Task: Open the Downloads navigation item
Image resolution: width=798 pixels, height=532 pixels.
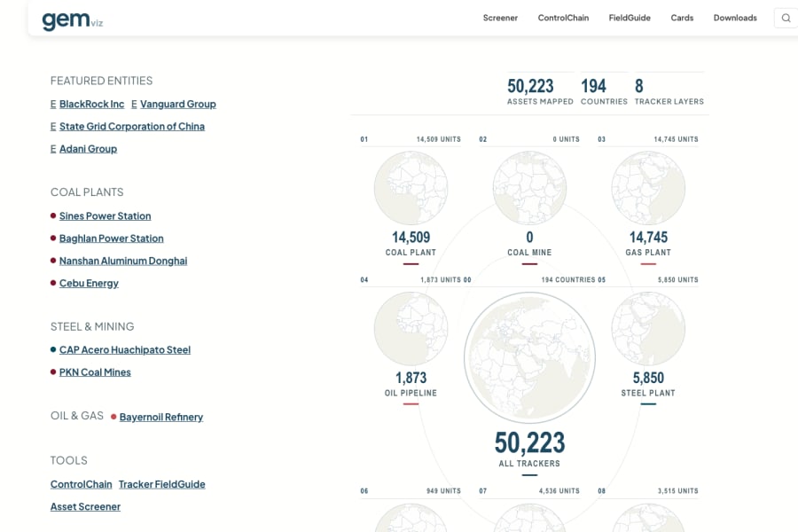Action: pos(735,18)
